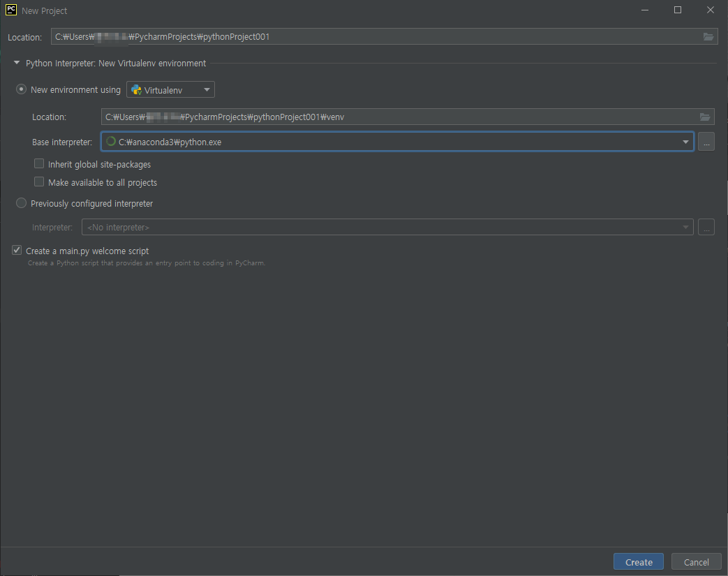Maximize the New Project window
The height and width of the screenshot is (576, 728).
(x=677, y=10)
